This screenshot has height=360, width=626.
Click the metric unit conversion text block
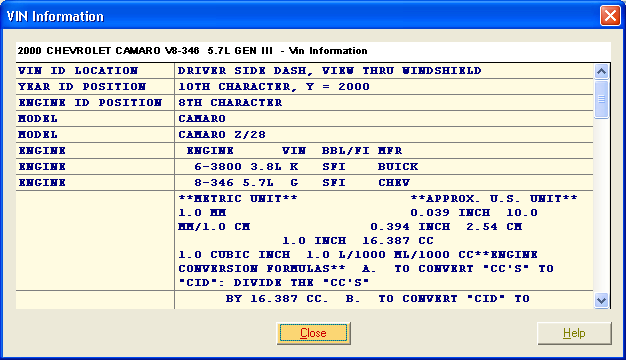(x=384, y=240)
